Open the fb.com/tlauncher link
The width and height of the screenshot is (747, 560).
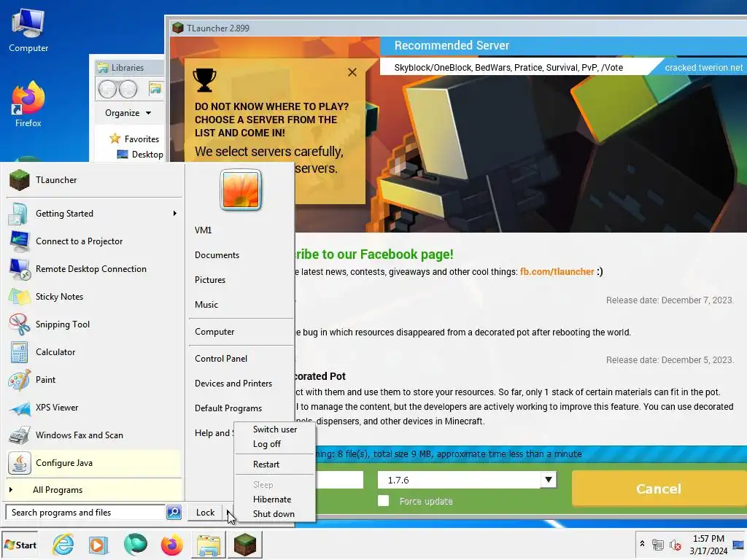[x=557, y=271]
